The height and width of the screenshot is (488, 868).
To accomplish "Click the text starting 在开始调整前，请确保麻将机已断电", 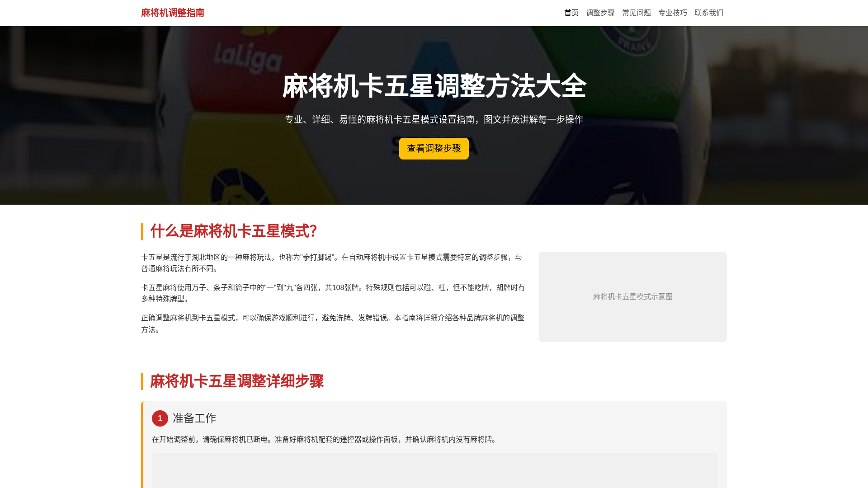I will click(x=325, y=439).
